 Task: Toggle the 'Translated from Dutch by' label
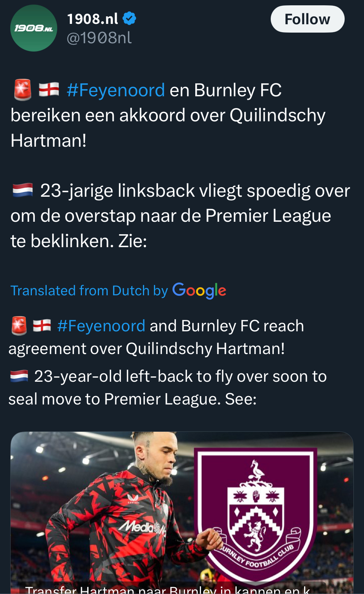click(x=89, y=291)
